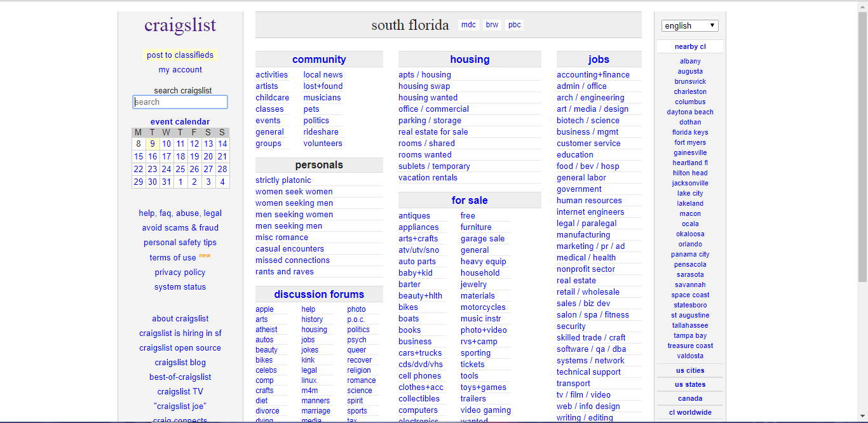The image size is (868, 423).
Task: Click the craigslist logo title
Action: (180, 25)
